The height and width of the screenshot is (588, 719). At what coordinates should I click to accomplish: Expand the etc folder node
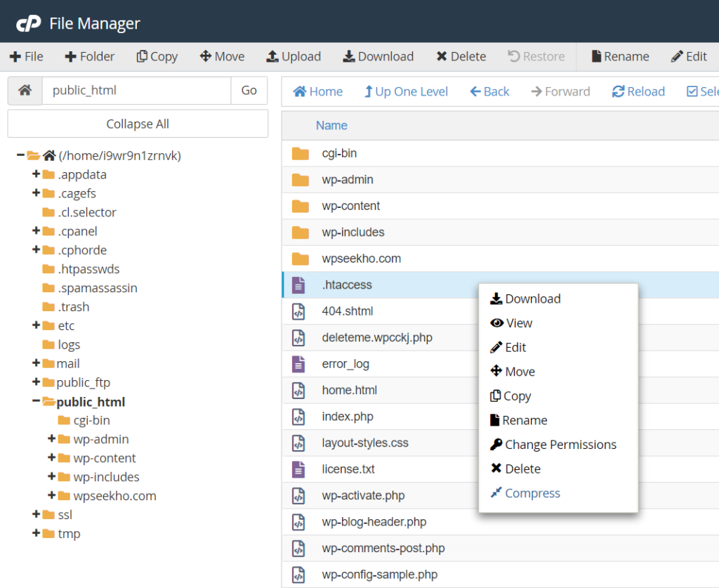click(37, 325)
